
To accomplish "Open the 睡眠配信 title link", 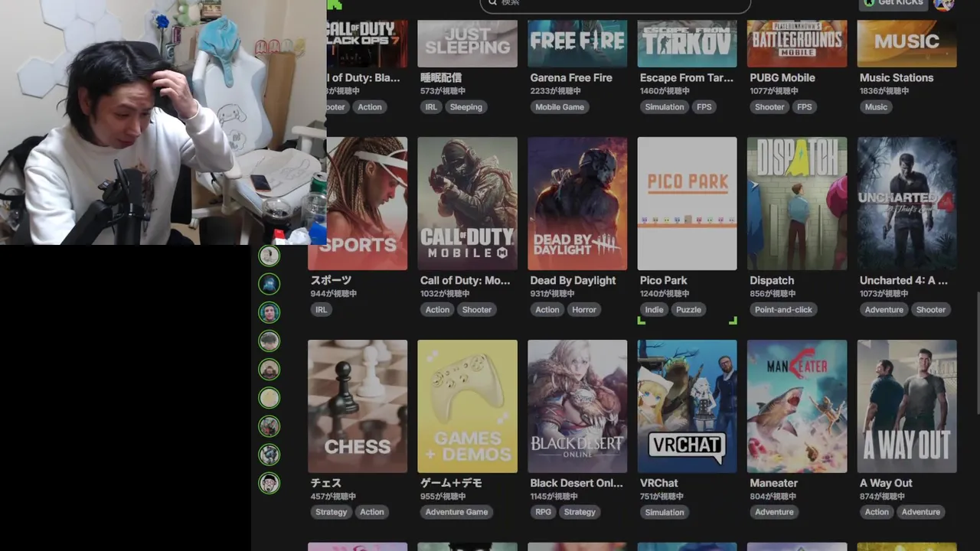I will 441,77.
